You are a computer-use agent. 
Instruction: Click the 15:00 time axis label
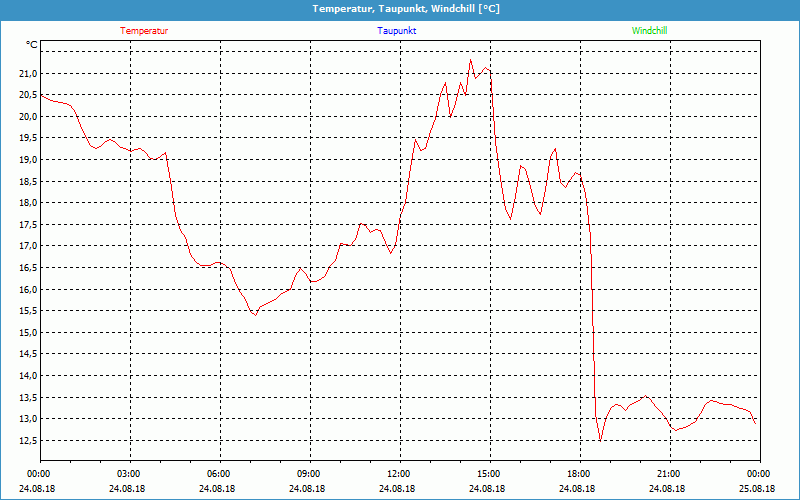(488, 474)
